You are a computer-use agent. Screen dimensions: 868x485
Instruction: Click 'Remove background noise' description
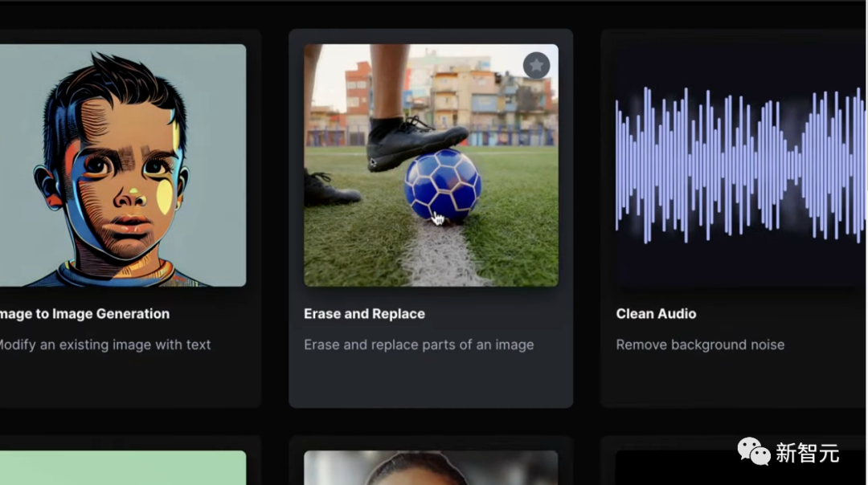click(700, 344)
